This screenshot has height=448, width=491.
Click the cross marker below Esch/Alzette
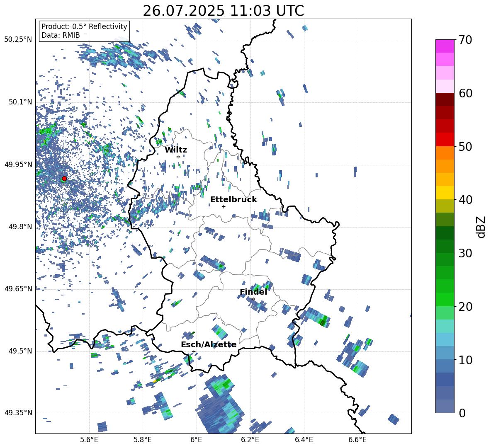(194, 351)
